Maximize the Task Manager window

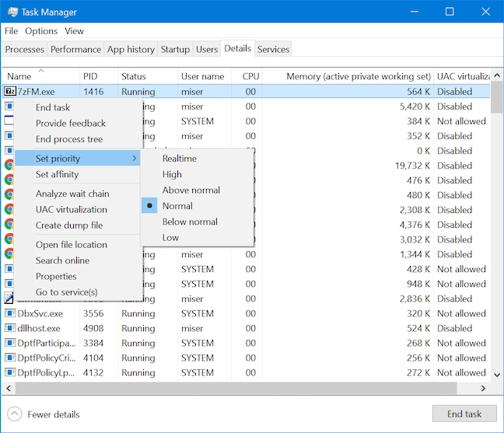click(x=450, y=12)
